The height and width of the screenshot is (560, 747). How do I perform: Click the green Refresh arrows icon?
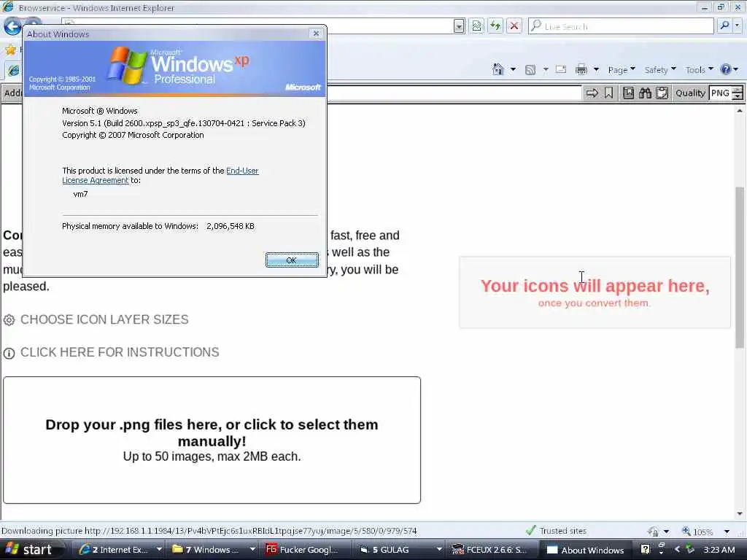tap(495, 26)
